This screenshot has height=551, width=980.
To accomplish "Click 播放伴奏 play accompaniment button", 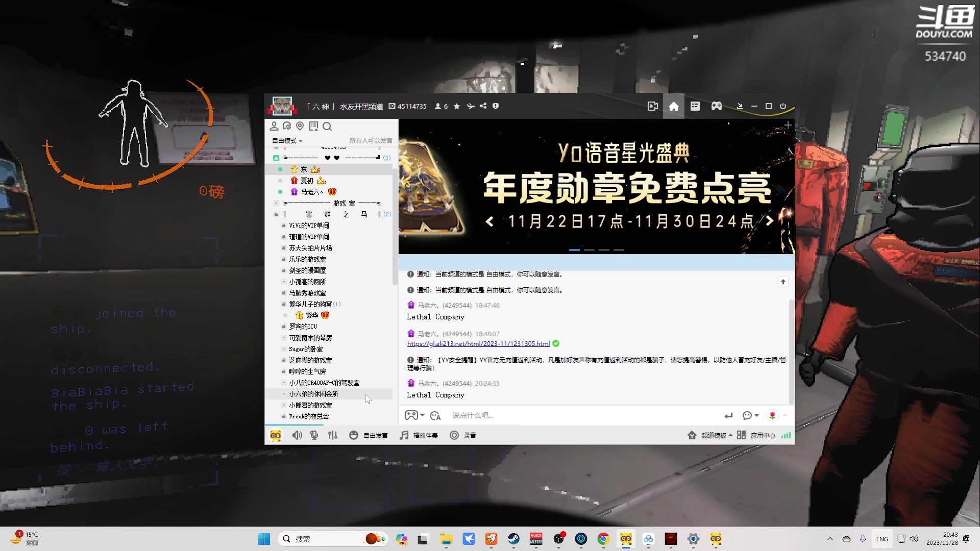I will [419, 435].
